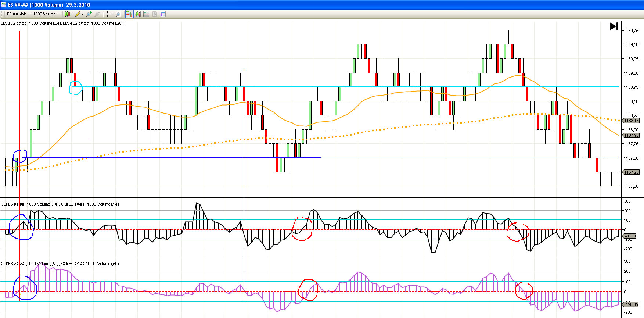Click the EMA indicator label text

63,23
